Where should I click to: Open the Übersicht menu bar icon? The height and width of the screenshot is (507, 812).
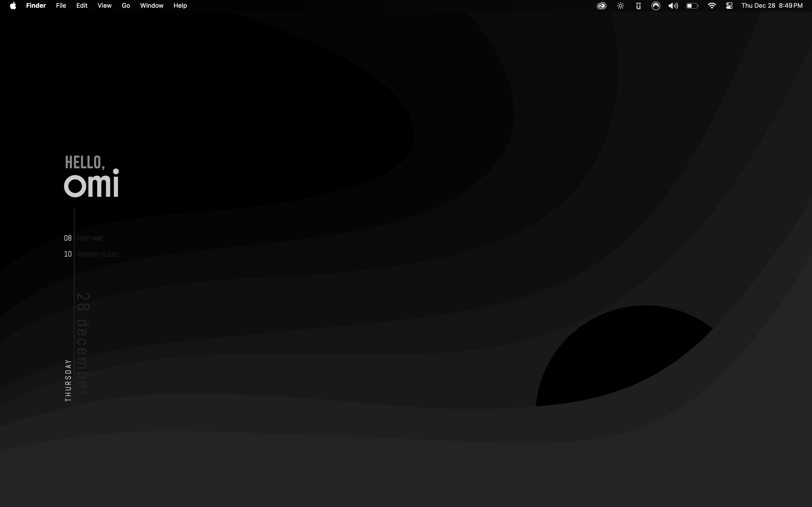[638, 6]
